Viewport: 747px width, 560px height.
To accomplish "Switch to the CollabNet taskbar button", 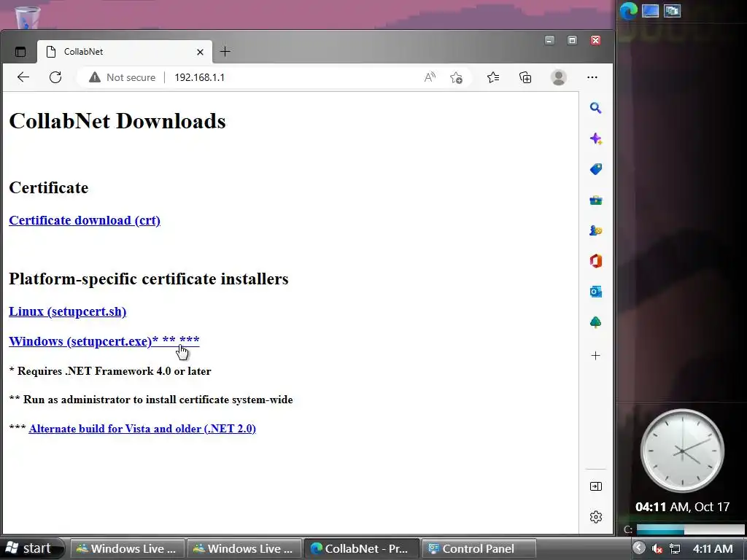I will pos(361,548).
